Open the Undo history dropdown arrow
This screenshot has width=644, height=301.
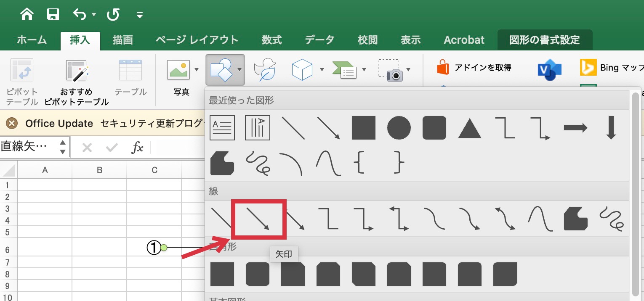pos(93,15)
